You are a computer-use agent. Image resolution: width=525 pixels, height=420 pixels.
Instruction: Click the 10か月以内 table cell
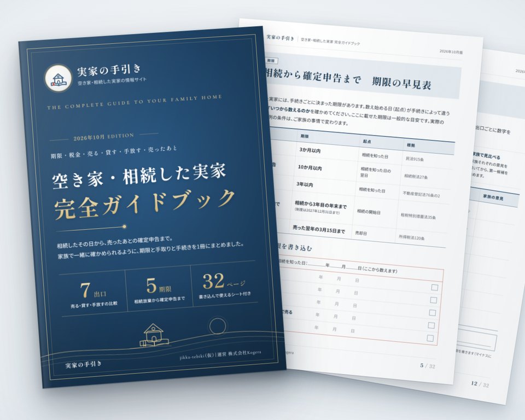(x=310, y=168)
